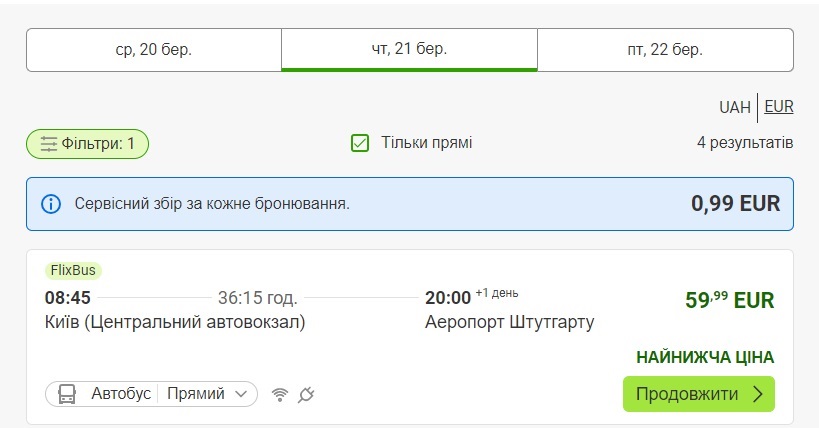
Task: Select the чт, 21 бер. date tab
Action: point(409,49)
